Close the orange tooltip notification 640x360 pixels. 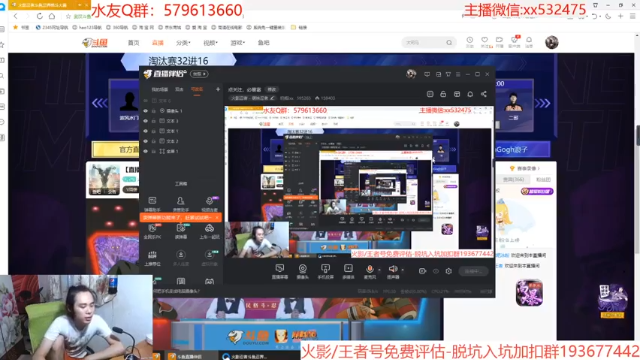pos(217,218)
